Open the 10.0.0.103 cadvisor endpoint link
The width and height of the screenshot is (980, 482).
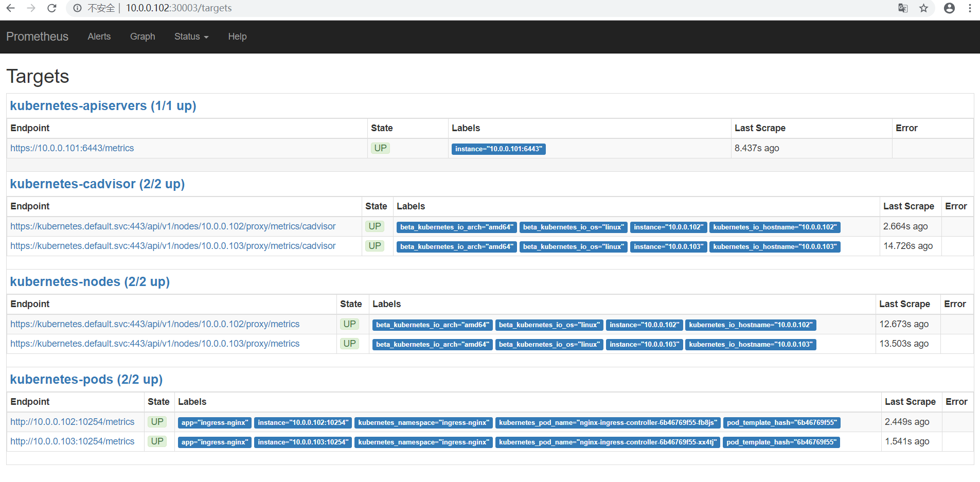coord(173,246)
